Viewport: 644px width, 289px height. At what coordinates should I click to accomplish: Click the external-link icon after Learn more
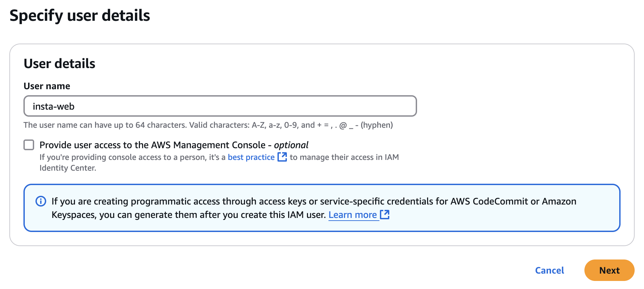385,215
